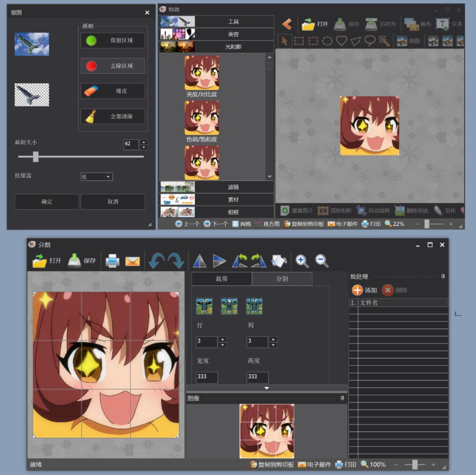
Task: Expand the Beauty (美容) section
Action: click(216, 34)
